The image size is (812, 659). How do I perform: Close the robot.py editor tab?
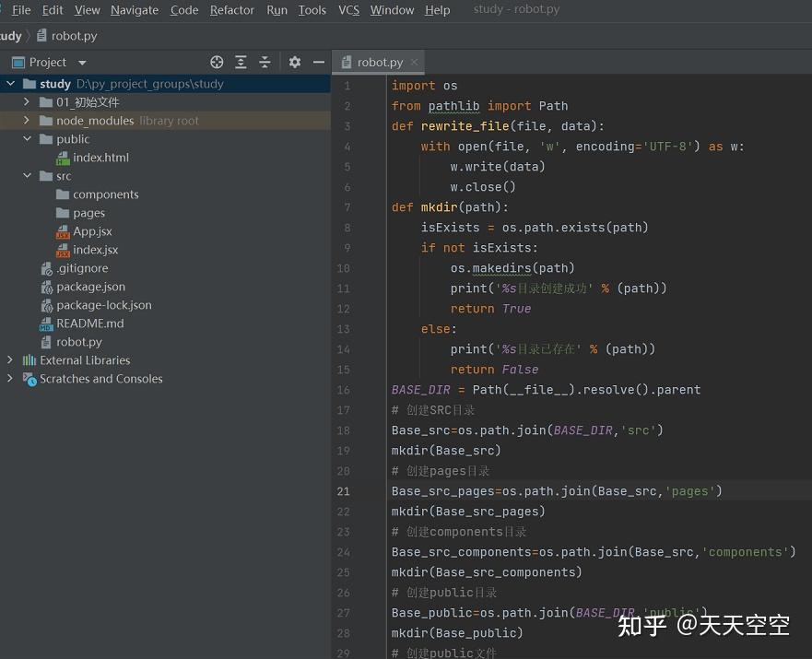(415, 62)
